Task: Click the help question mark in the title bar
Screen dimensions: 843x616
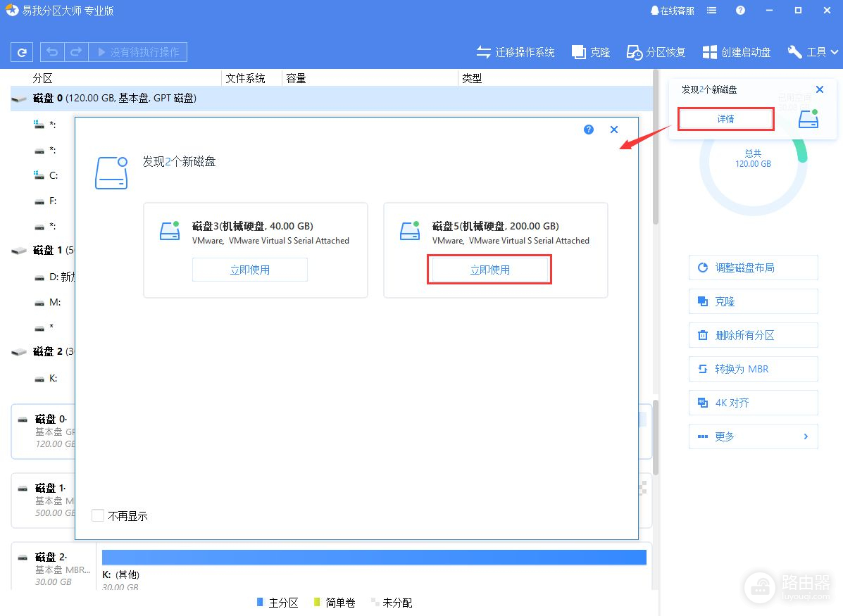Action: pos(740,11)
